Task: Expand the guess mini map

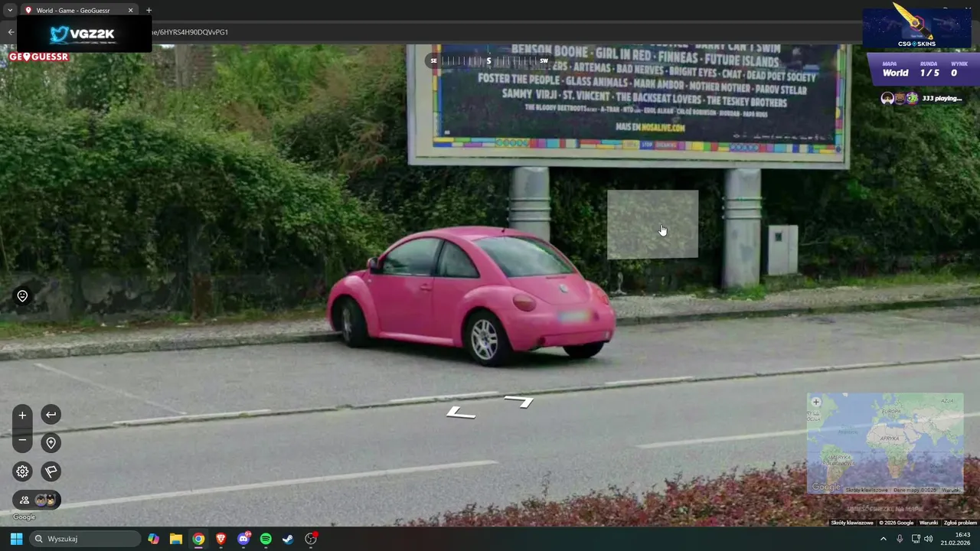Action: click(x=885, y=444)
